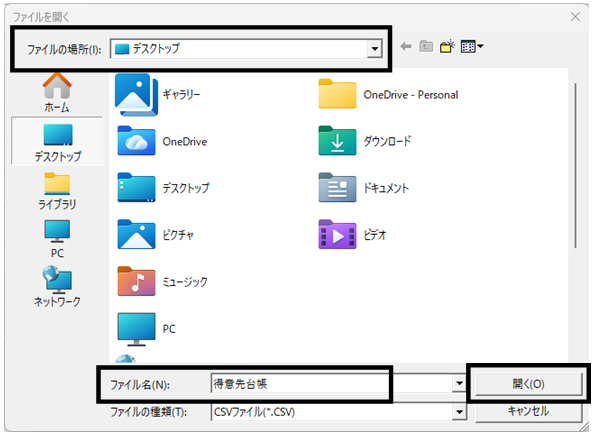Expand the ファイル名 dropdown arrow
596x438 pixels.
click(x=459, y=383)
